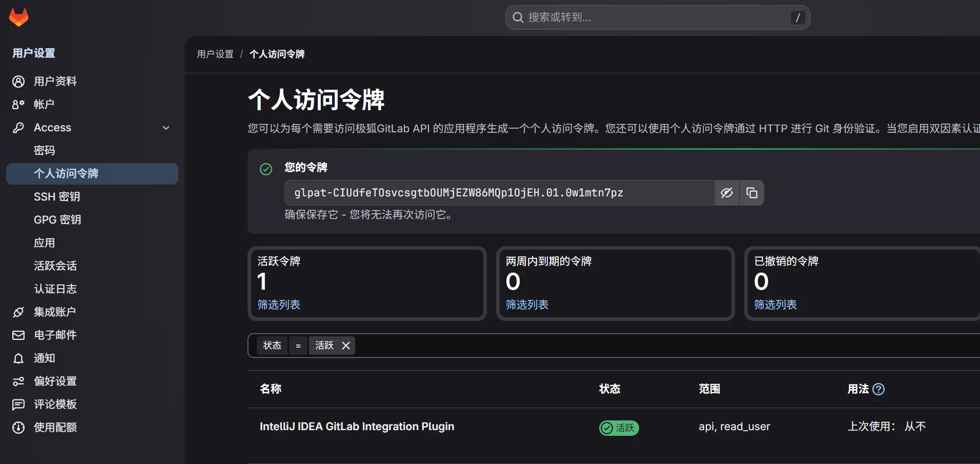Click the 用户资料 profile icon

click(x=18, y=82)
